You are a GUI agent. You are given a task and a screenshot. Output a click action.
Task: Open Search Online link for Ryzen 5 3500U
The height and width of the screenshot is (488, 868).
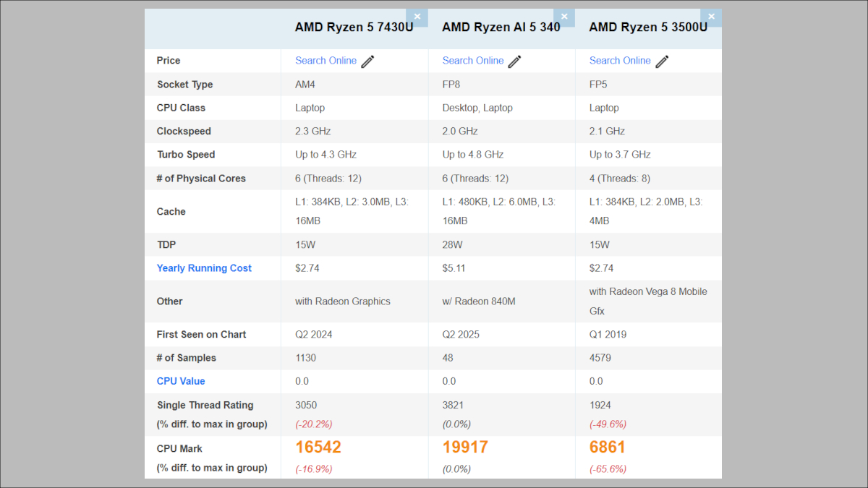point(620,61)
